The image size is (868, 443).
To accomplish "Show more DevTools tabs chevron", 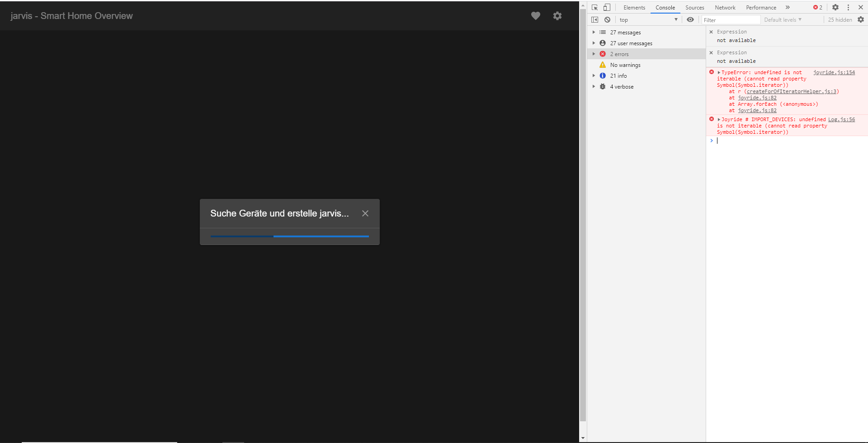I will tap(788, 7).
